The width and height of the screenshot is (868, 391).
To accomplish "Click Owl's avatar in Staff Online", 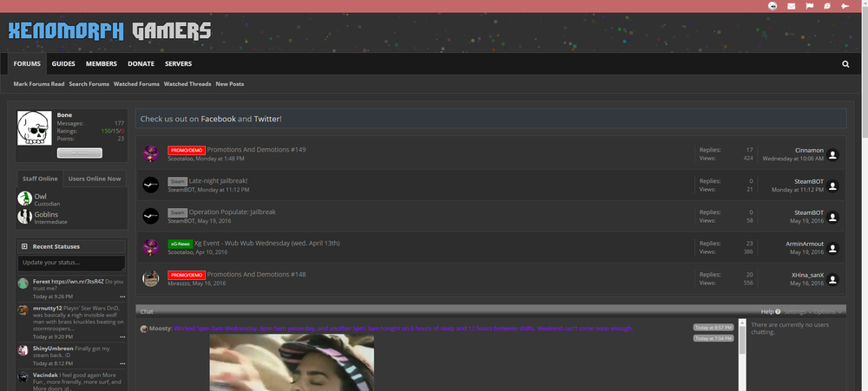I will pyautogui.click(x=24, y=199).
